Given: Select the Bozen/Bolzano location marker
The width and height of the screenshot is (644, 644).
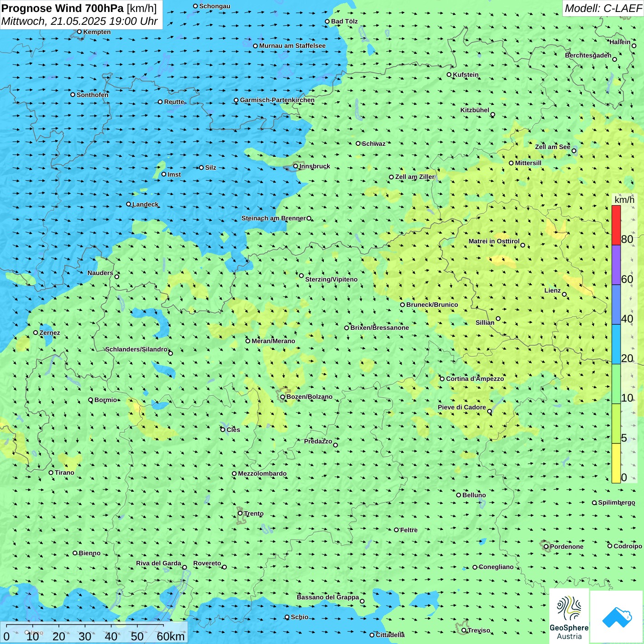Looking at the screenshot, I should tap(283, 397).
